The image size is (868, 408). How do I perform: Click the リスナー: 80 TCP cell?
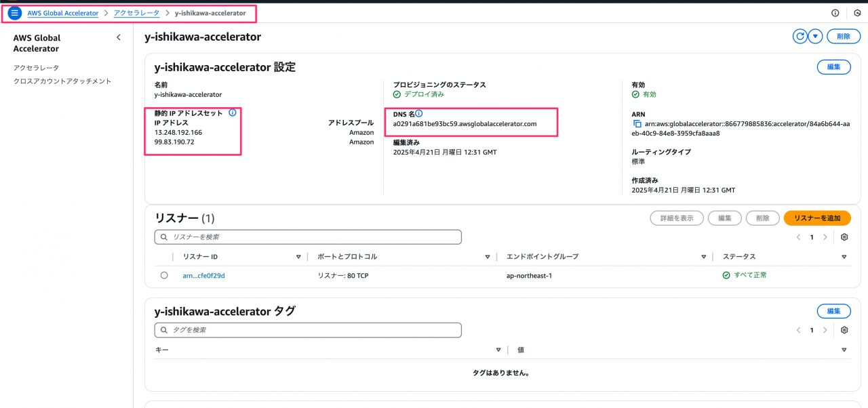(x=344, y=276)
